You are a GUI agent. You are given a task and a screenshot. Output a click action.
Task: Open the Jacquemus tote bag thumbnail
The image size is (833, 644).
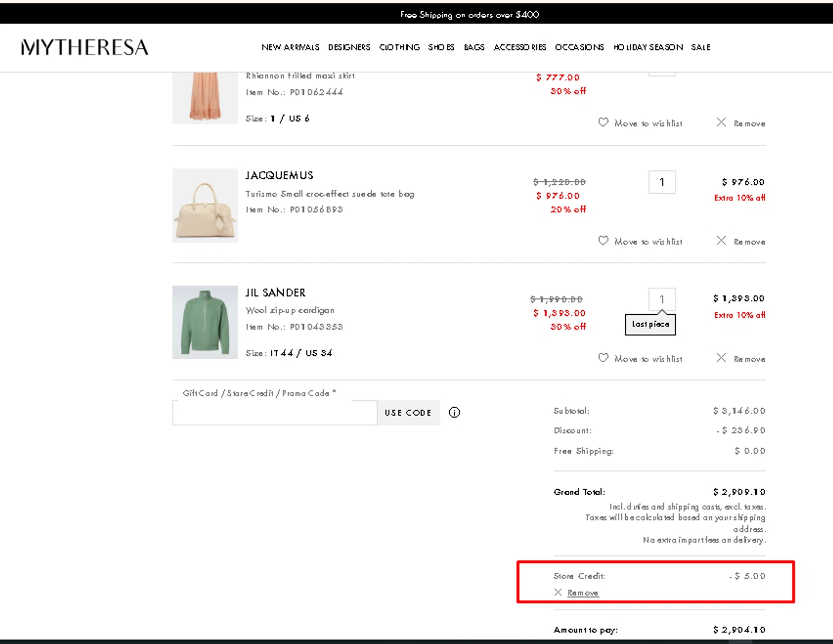(205, 205)
